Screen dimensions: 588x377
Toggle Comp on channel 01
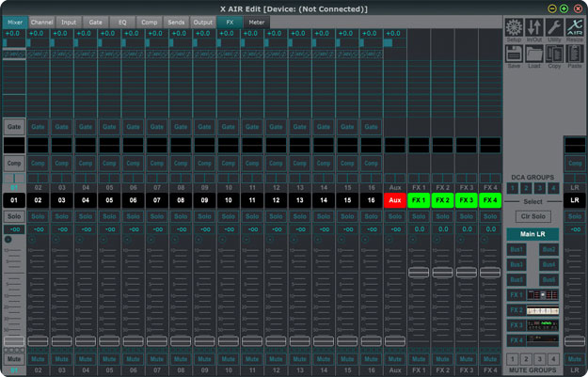(14, 164)
